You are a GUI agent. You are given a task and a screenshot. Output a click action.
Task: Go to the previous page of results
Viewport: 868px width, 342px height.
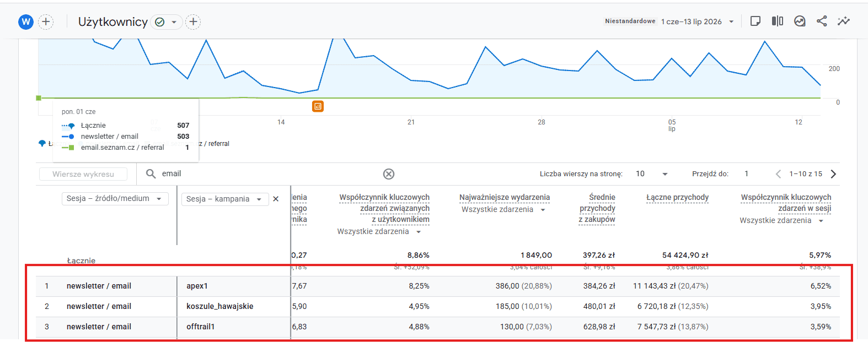[778, 174]
